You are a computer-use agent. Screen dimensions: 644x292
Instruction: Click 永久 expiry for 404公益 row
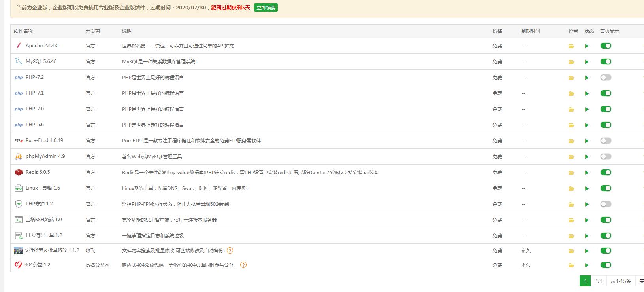[x=526, y=265]
